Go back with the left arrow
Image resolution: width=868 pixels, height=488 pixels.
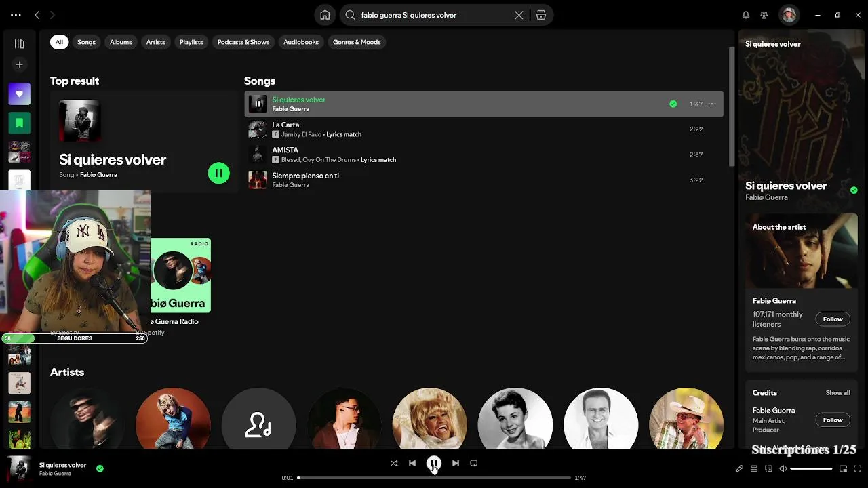(37, 15)
